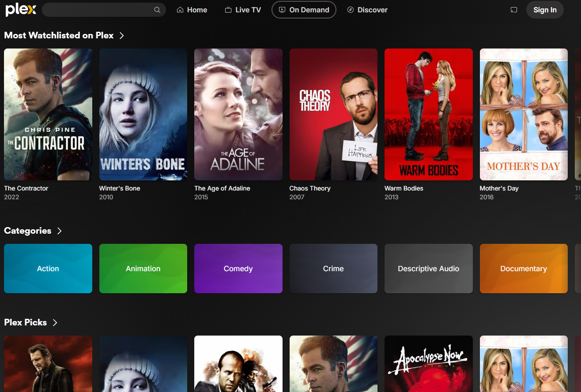This screenshot has width=581, height=392.
Task: Click 'The Contractor' title text
Action: pyautogui.click(x=26, y=188)
